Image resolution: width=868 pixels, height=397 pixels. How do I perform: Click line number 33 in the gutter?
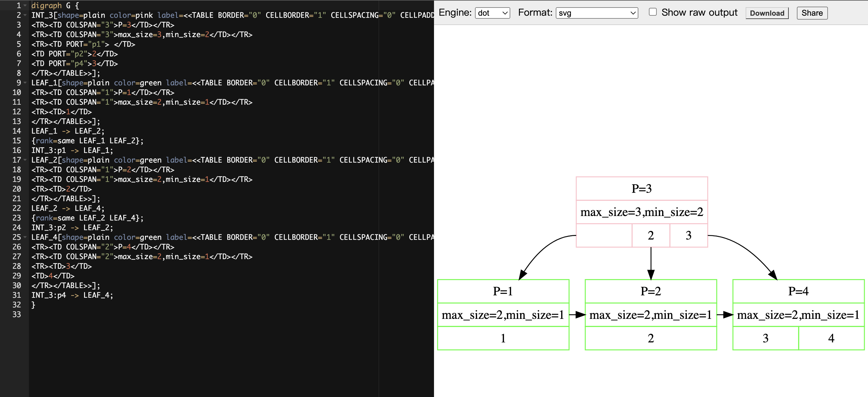pyautogui.click(x=17, y=314)
